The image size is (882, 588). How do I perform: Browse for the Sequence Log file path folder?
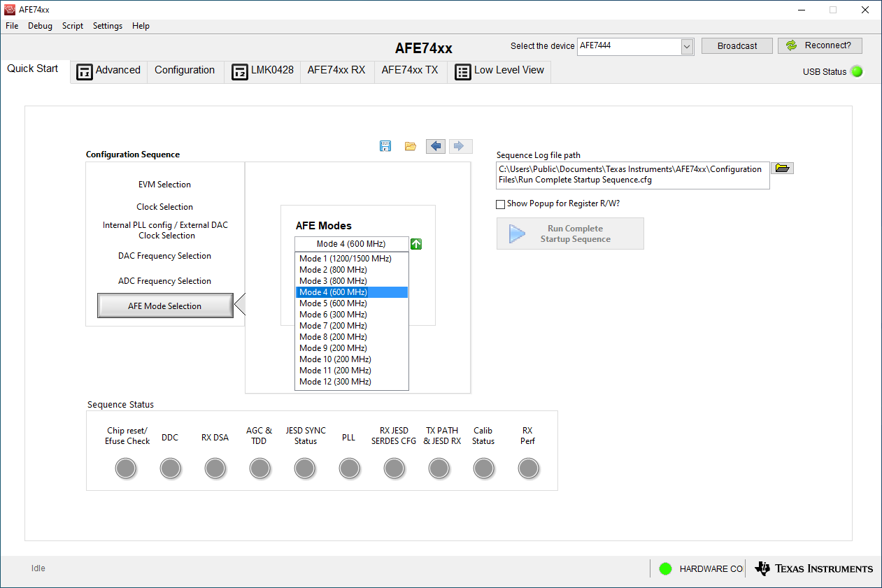[x=782, y=168]
